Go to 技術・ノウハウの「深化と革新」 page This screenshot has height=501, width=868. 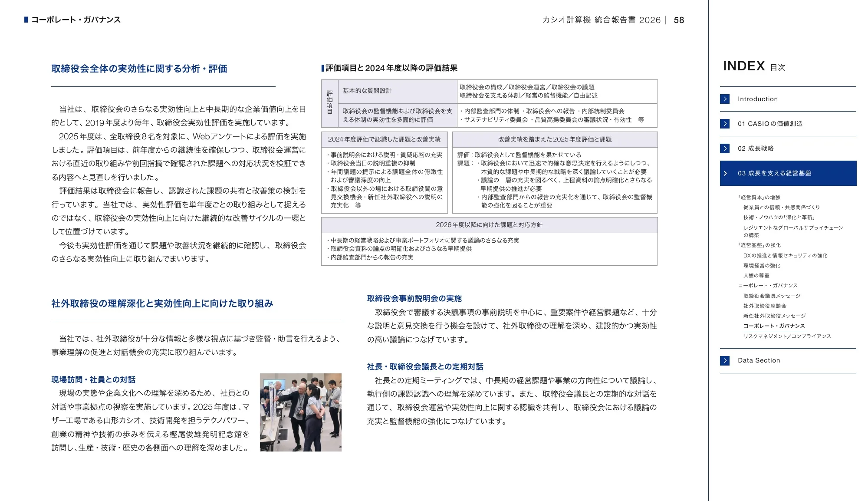click(780, 218)
